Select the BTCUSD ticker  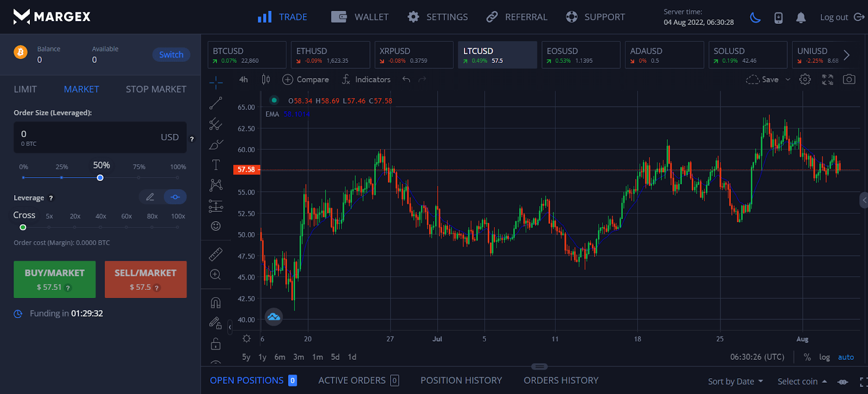(247, 55)
